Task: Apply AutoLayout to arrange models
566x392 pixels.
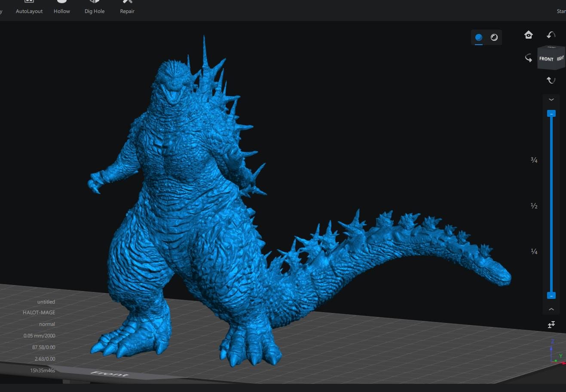Action: point(29,6)
